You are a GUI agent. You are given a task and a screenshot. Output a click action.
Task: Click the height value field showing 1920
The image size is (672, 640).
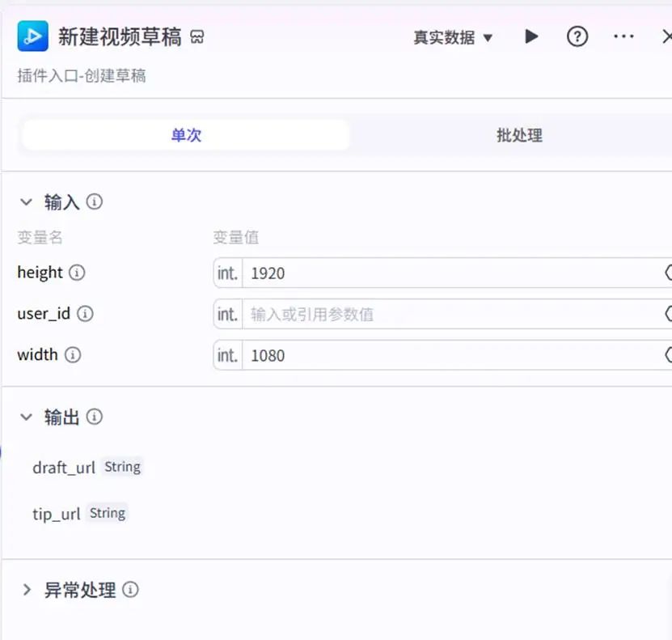click(452, 273)
